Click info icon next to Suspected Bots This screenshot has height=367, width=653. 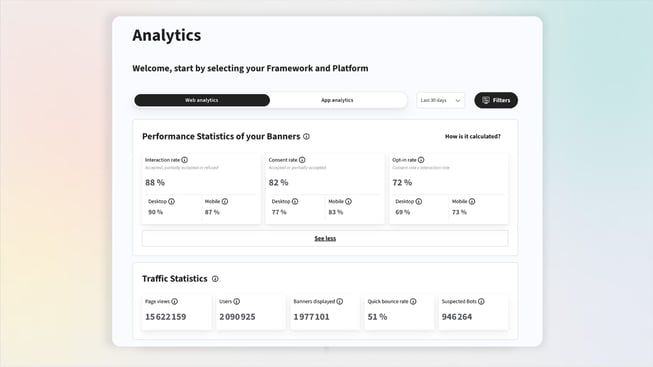(x=481, y=302)
